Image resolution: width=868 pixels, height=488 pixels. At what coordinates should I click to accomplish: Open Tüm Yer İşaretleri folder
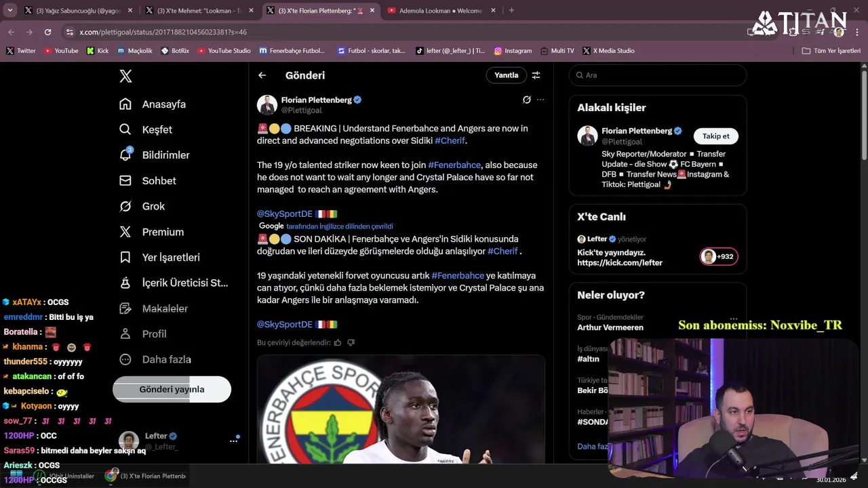(x=831, y=51)
